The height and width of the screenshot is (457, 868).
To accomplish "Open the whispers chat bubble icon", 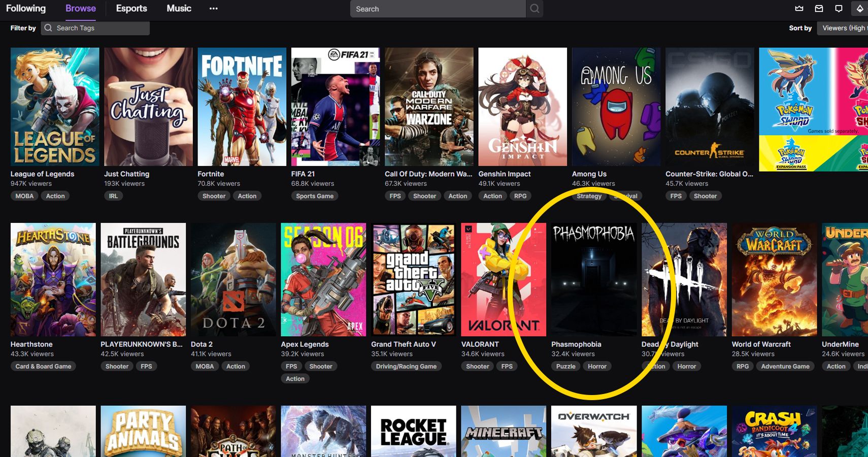I will [x=839, y=9].
